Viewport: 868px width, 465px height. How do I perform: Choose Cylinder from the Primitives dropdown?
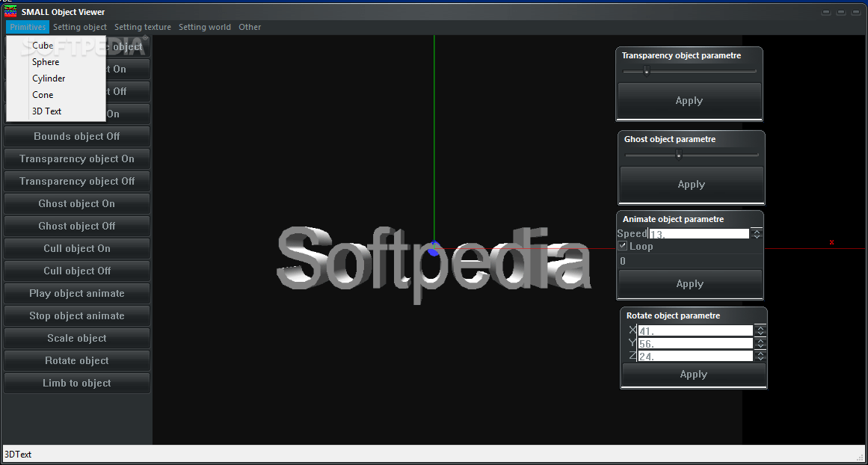pos(55,78)
